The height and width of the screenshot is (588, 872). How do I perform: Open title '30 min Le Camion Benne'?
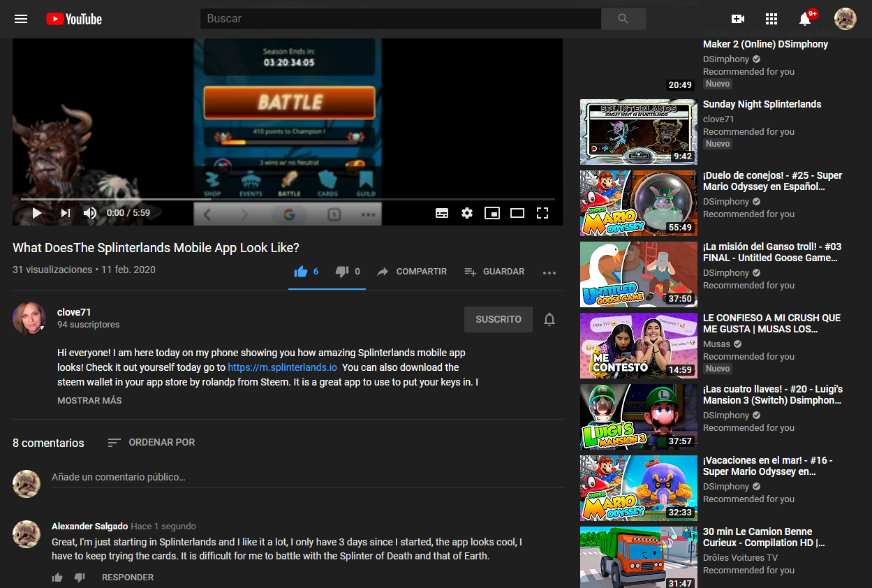764,537
